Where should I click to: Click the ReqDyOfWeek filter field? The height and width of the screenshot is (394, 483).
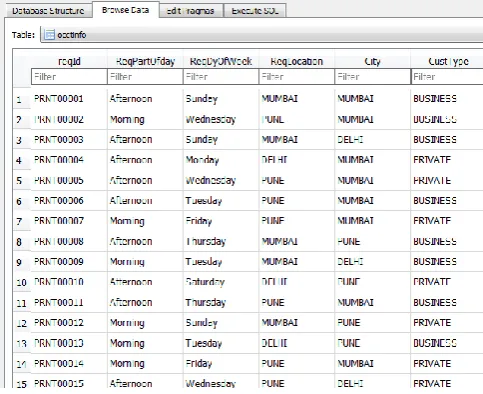point(221,77)
